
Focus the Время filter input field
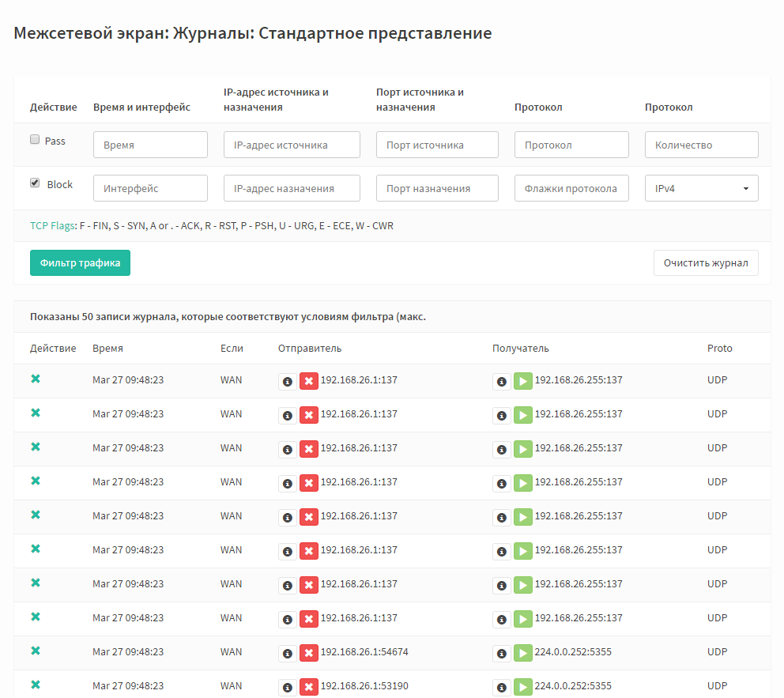pos(150,145)
